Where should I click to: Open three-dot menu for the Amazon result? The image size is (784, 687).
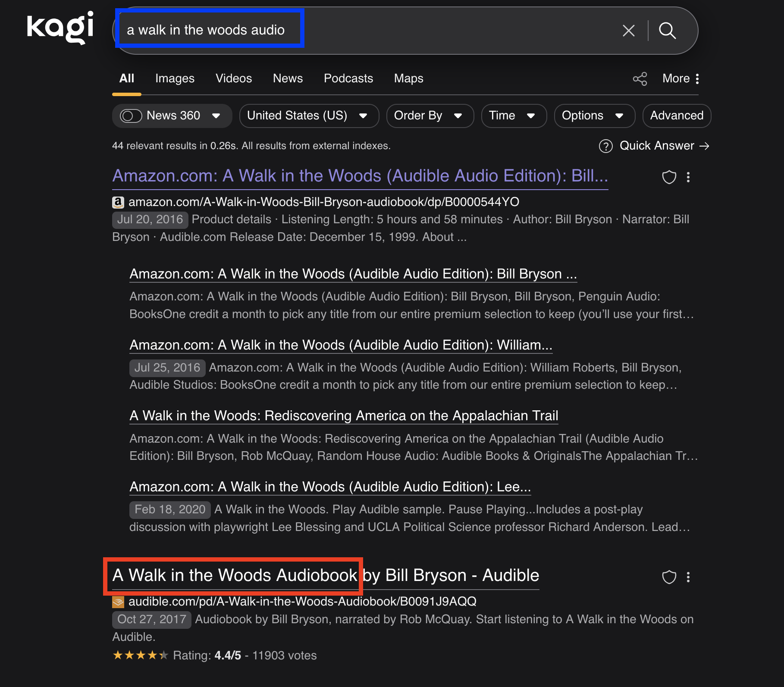pyautogui.click(x=688, y=177)
